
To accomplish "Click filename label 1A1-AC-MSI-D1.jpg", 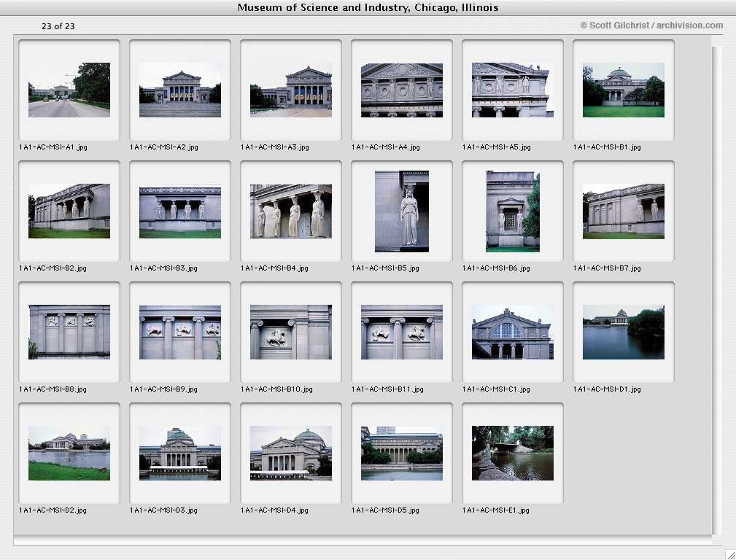I will 607,389.
